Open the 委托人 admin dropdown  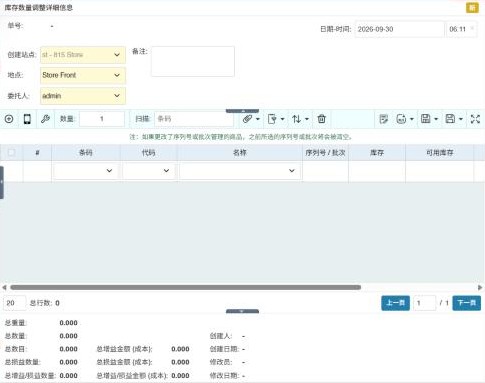pyautogui.click(x=83, y=96)
